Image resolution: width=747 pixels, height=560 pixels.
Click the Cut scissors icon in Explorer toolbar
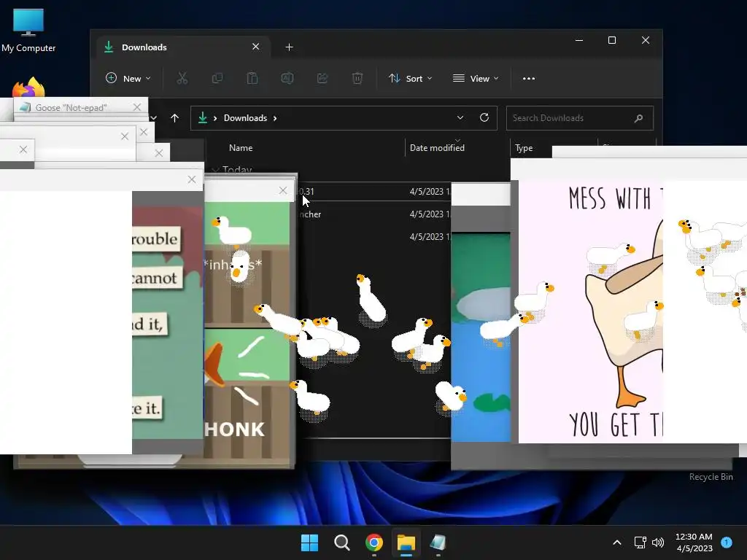coord(182,79)
